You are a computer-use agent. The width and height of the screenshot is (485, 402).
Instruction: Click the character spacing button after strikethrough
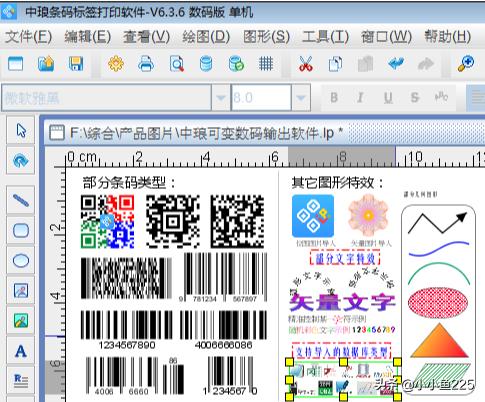(441, 98)
